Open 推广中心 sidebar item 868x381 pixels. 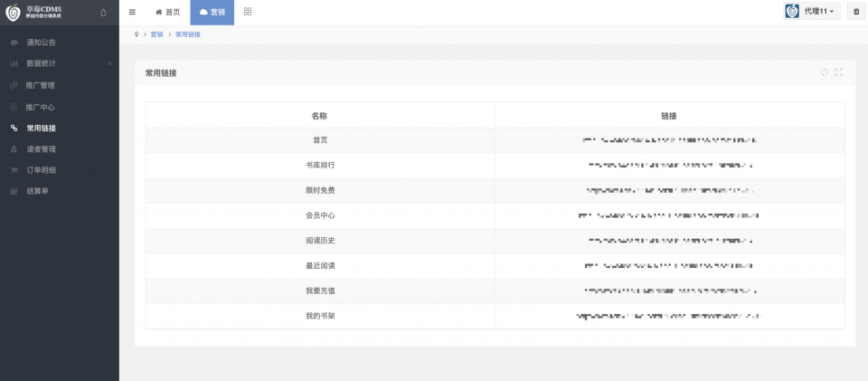coord(60,107)
